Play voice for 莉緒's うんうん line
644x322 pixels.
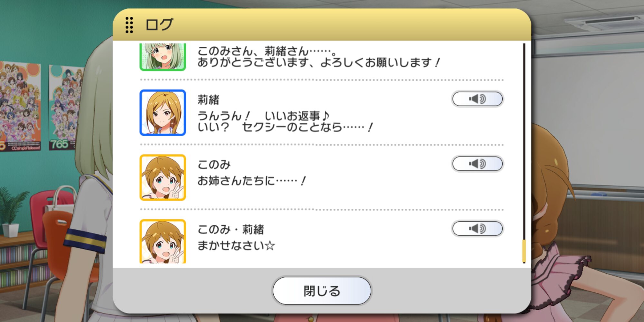[x=478, y=99]
